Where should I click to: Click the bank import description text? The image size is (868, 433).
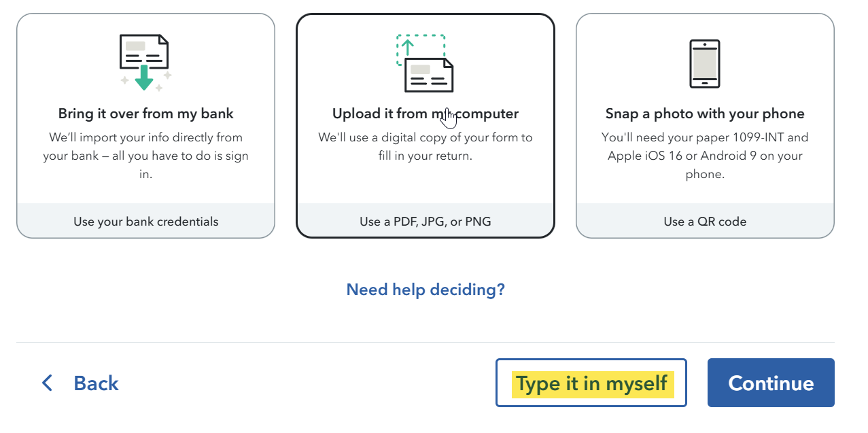click(x=145, y=156)
